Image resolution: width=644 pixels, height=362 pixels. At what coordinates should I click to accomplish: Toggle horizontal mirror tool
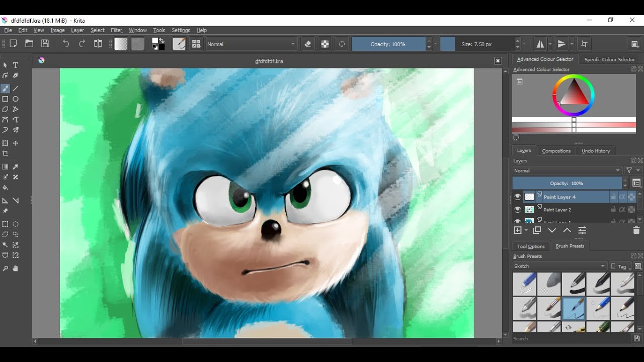(540, 44)
